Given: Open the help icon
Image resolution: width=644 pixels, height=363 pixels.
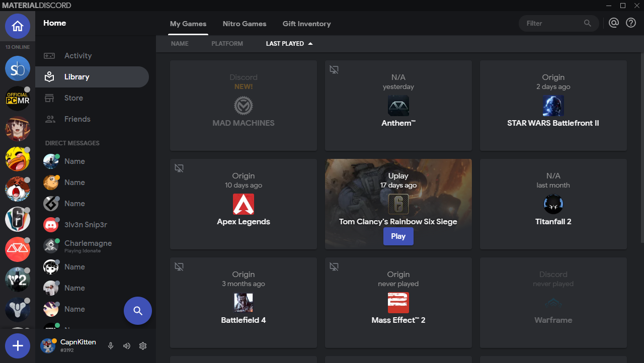Looking at the screenshot, I should [x=631, y=23].
